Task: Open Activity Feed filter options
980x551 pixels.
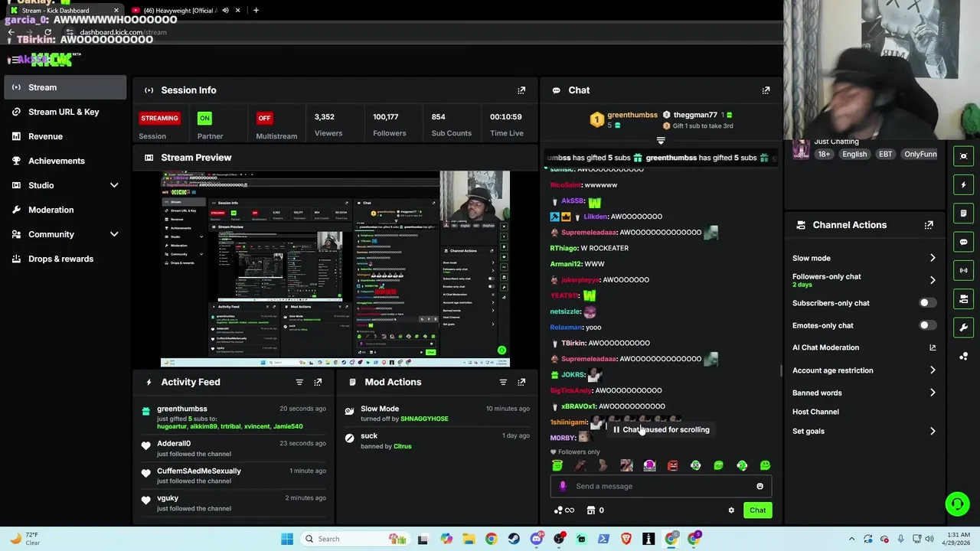Action: (299, 382)
